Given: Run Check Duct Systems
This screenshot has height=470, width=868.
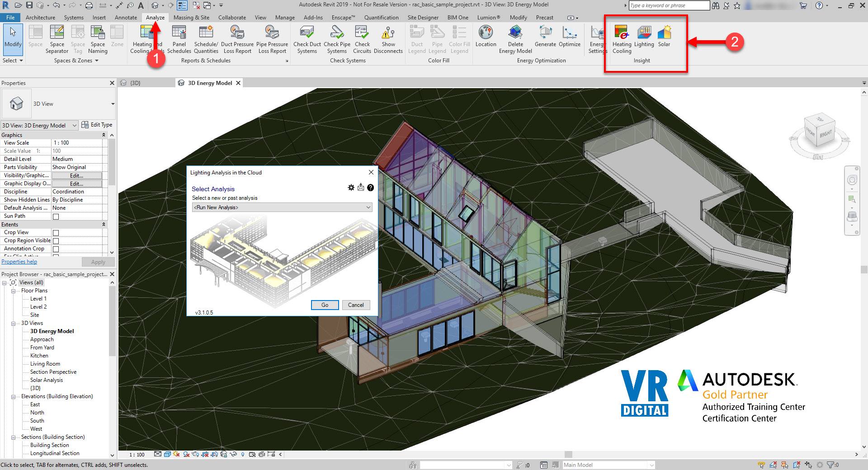Looking at the screenshot, I should (307, 40).
